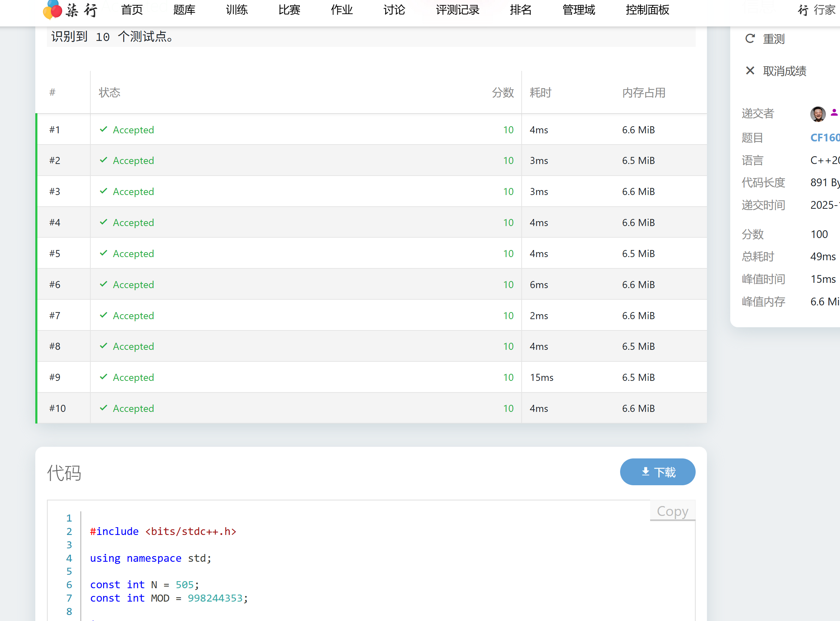Click the rejudge (重测) refresh icon
Image resolution: width=840 pixels, height=621 pixels.
(x=750, y=39)
